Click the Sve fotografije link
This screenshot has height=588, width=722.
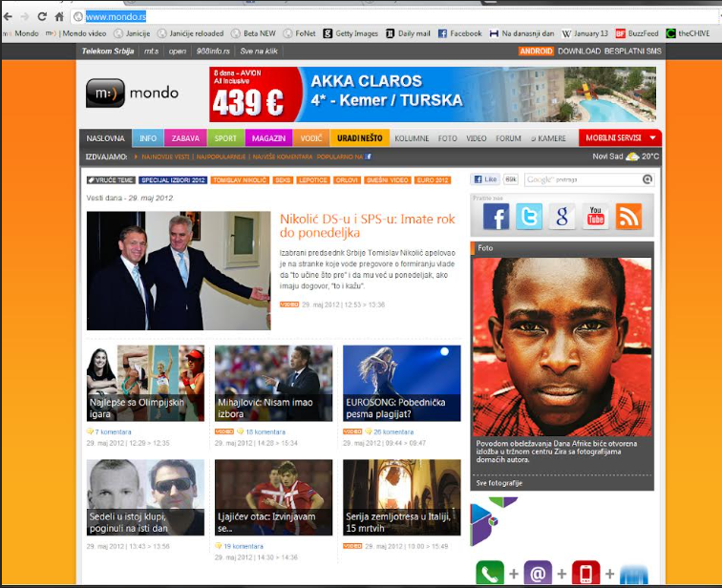[499, 483]
